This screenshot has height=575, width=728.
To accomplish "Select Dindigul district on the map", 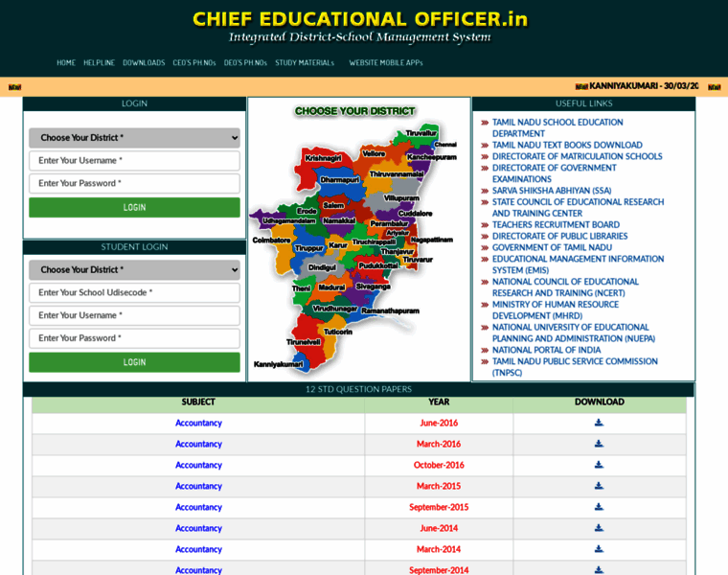I will point(322,267).
